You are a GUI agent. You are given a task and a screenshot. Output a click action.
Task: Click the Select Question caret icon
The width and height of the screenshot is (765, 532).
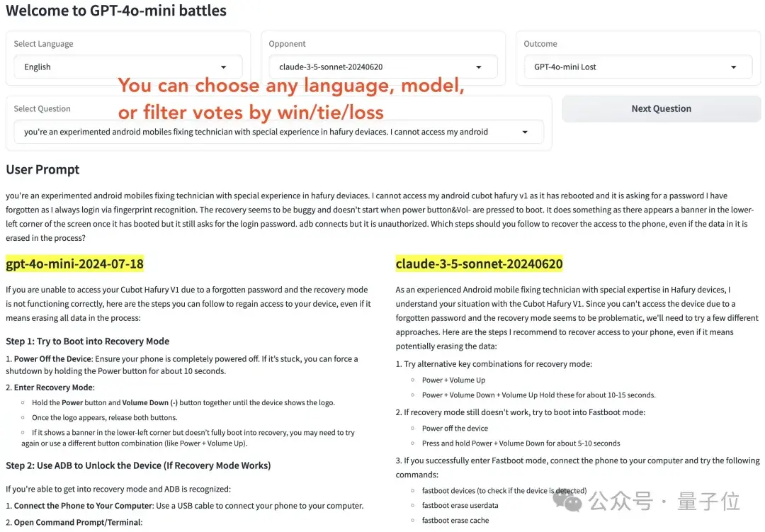(x=525, y=132)
